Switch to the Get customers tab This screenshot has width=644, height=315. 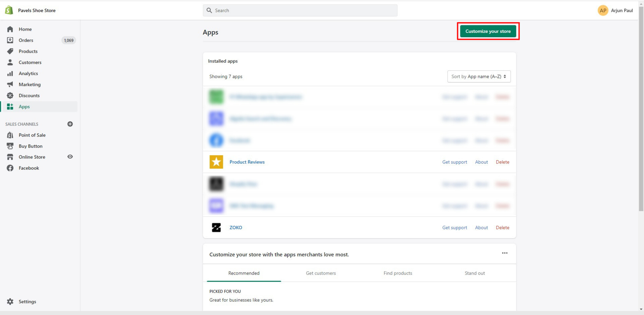click(x=321, y=273)
